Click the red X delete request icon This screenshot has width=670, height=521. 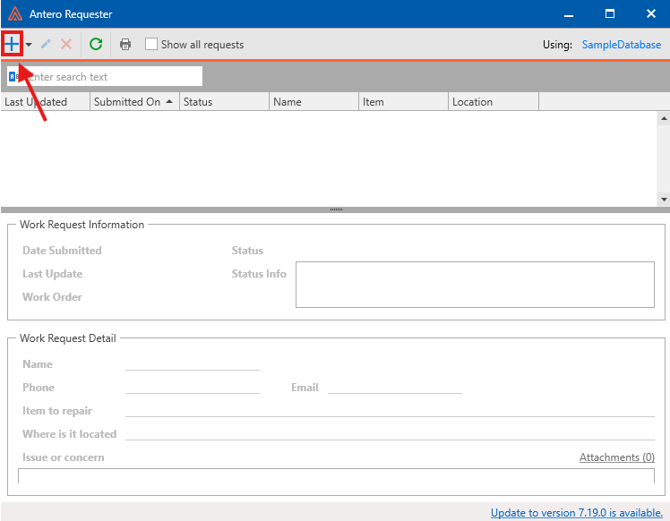click(x=66, y=44)
